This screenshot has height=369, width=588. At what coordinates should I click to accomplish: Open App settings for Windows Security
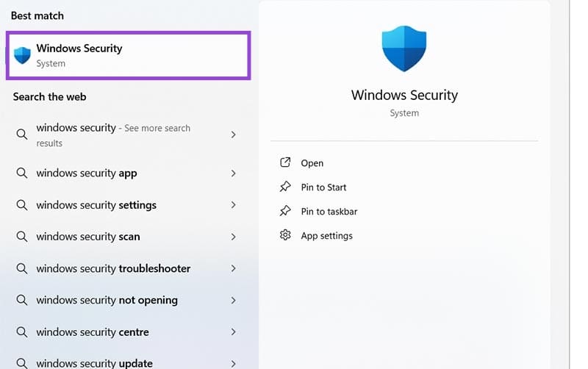326,236
